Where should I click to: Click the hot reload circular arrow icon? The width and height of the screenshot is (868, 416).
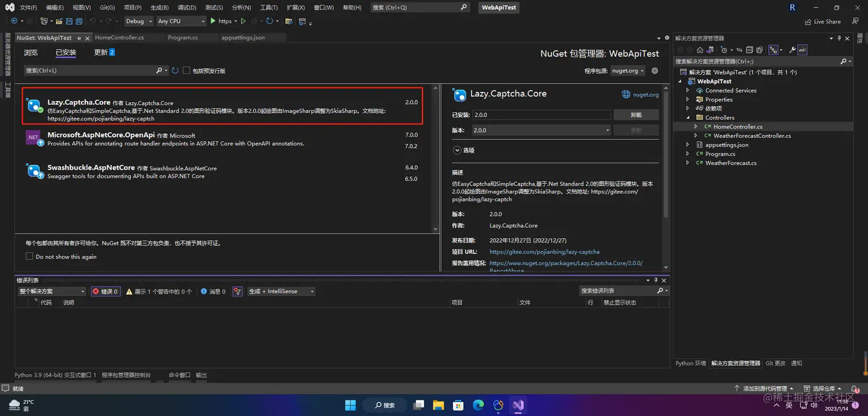[269, 21]
